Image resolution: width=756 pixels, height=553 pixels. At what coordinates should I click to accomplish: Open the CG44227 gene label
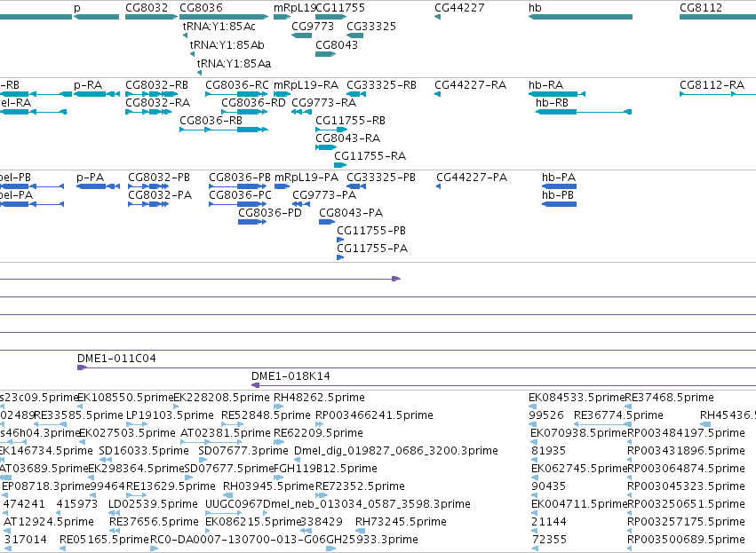(459, 8)
